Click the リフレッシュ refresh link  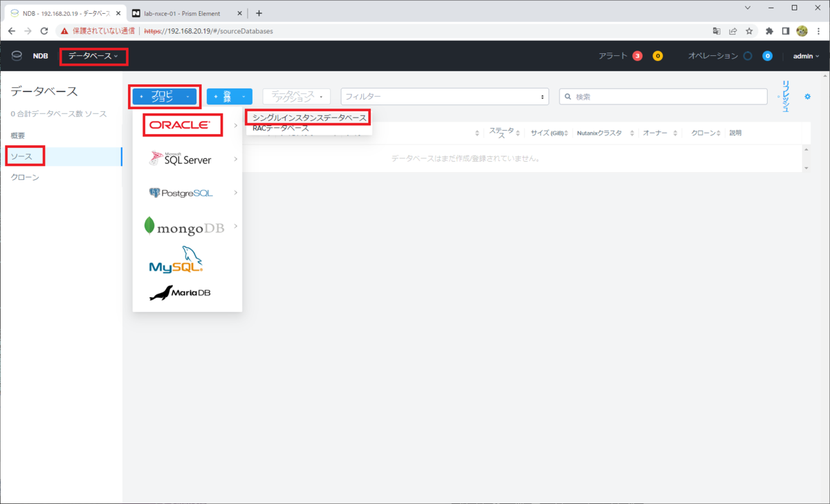tap(784, 97)
